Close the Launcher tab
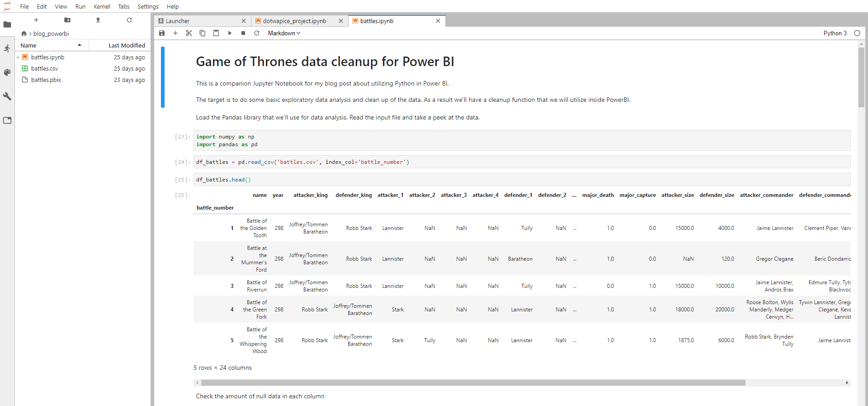This screenshot has height=406, width=868. (244, 21)
